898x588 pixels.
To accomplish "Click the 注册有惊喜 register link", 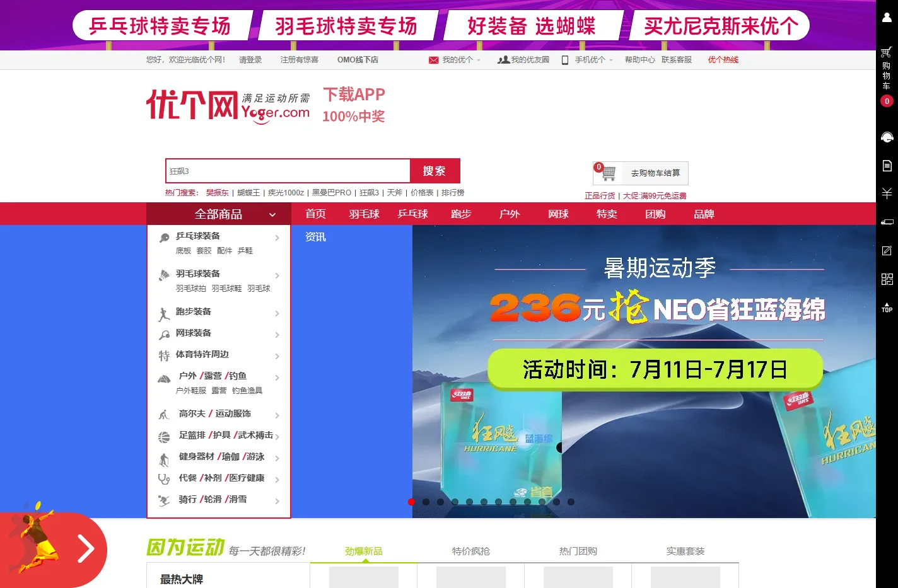I will [300, 60].
